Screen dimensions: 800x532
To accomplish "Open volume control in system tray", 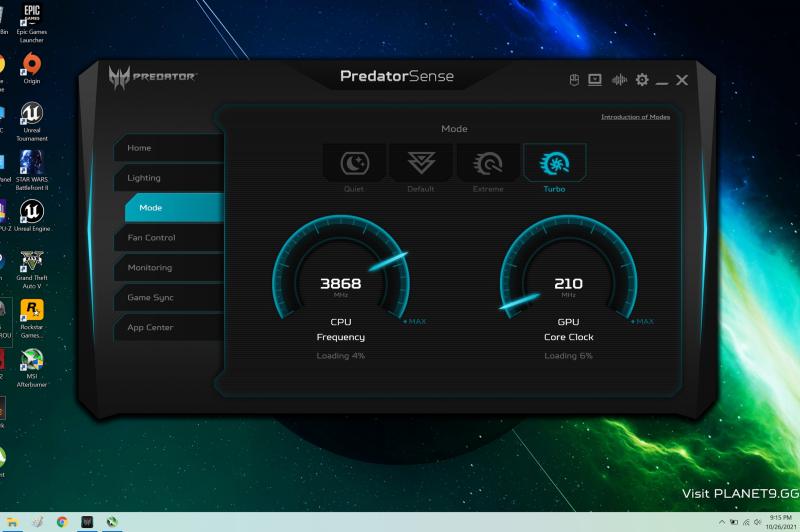I will click(x=757, y=522).
